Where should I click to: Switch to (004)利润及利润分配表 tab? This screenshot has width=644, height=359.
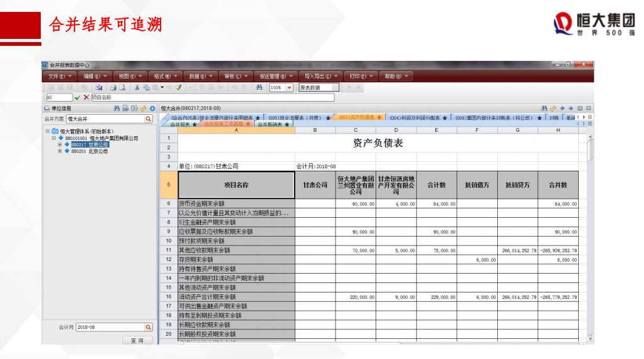coord(418,117)
